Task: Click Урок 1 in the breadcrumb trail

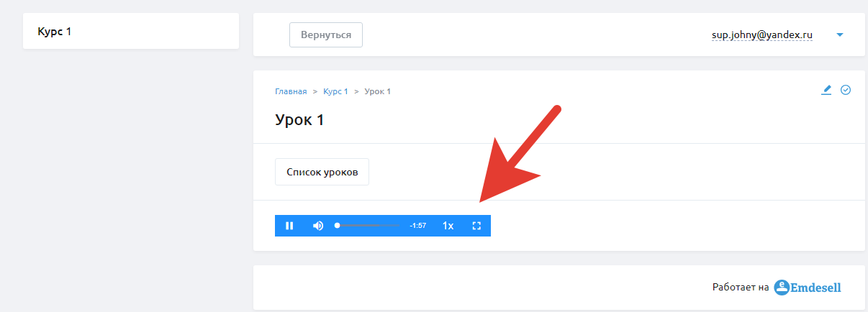Action: 377,91
